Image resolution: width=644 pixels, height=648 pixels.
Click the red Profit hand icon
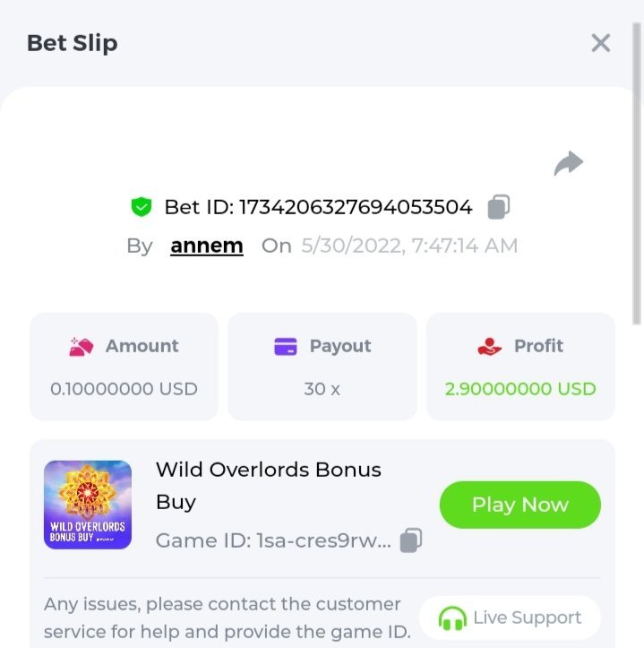[490, 346]
